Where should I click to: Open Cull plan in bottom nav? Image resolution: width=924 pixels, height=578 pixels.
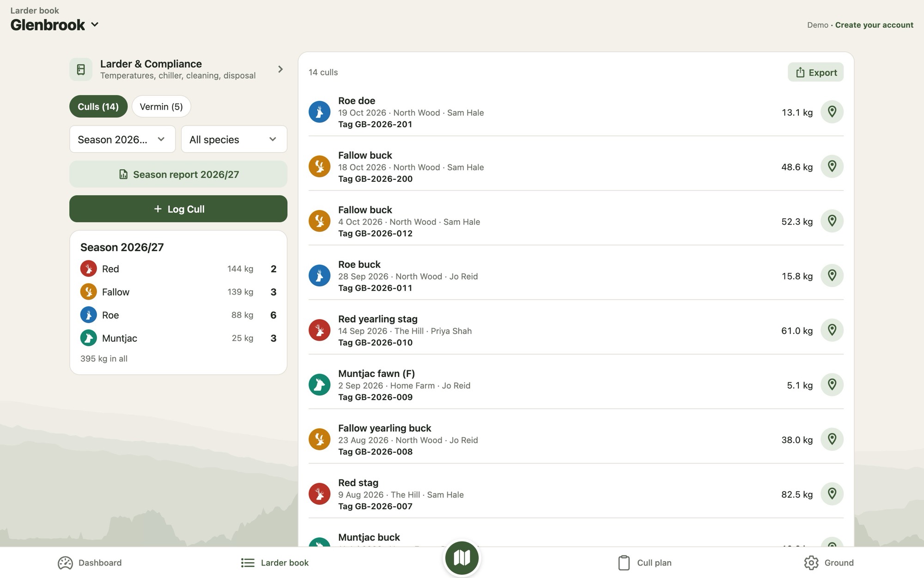[x=644, y=563]
